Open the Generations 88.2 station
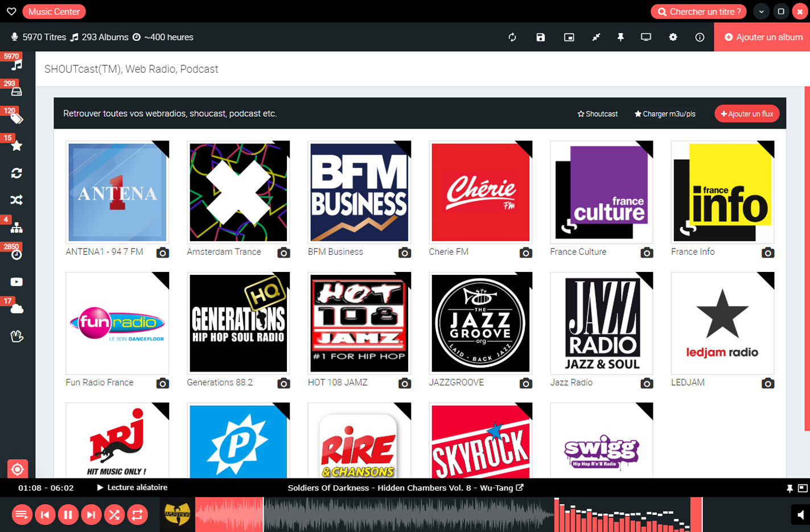Screen dimensions: 810x532 point(238,323)
